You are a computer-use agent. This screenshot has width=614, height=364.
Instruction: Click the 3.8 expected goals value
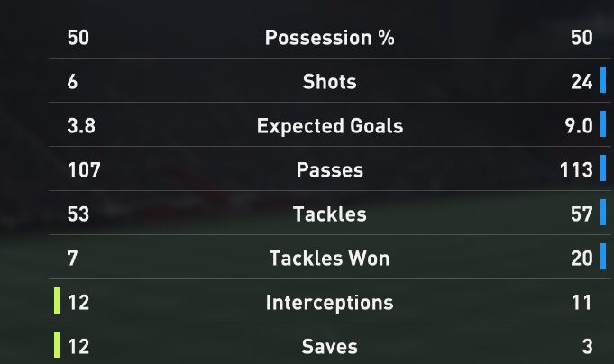(x=79, y=126)
